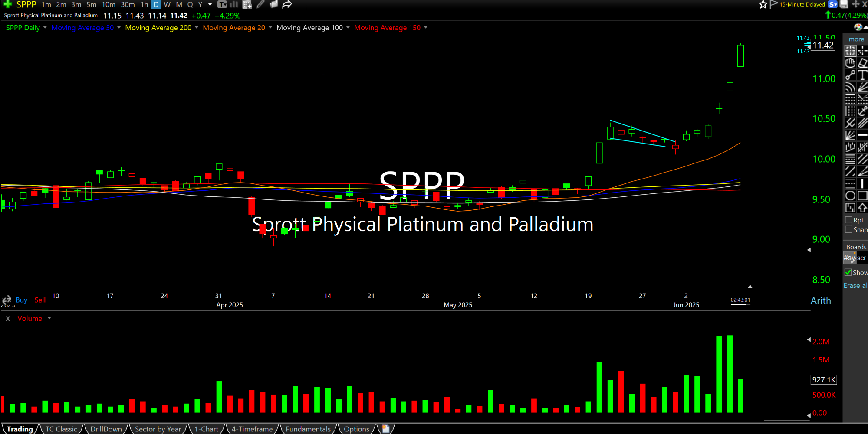Click the pencil drawing tools icon
This screenshot has width=868, height=434.
(x=260, y=4)
